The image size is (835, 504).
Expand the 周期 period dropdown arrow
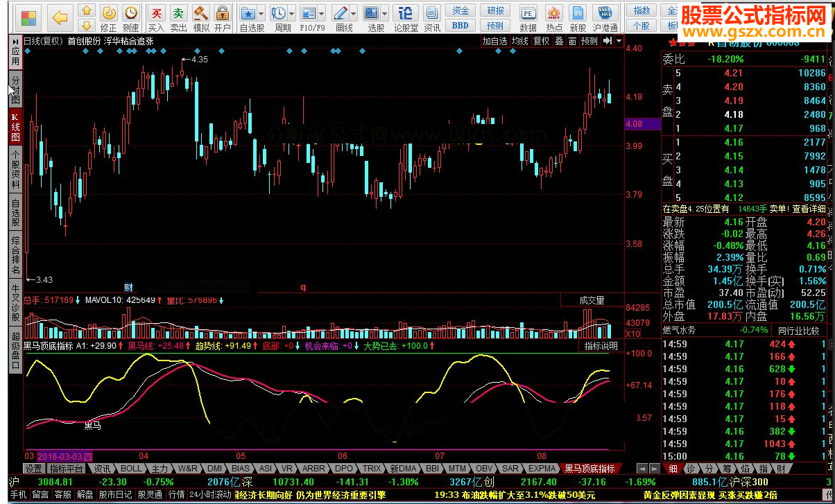[292, 14]
